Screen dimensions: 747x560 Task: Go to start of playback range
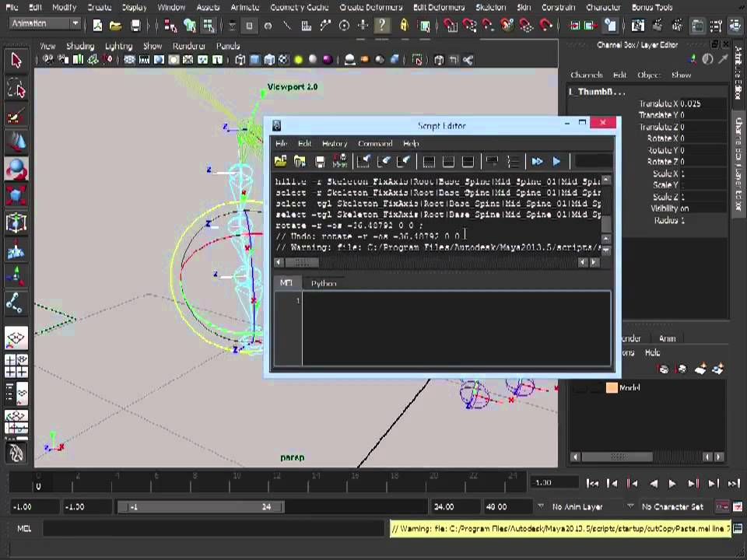592,484
